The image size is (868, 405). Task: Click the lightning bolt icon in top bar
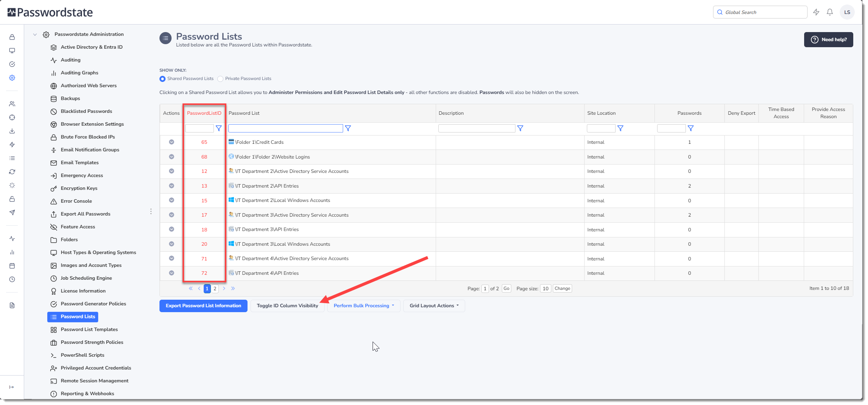click(x=816, y=12)
